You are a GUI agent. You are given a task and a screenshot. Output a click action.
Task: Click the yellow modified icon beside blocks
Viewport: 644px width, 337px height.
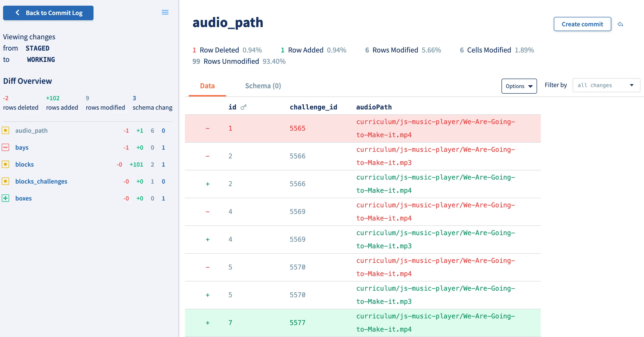(5, 164)
